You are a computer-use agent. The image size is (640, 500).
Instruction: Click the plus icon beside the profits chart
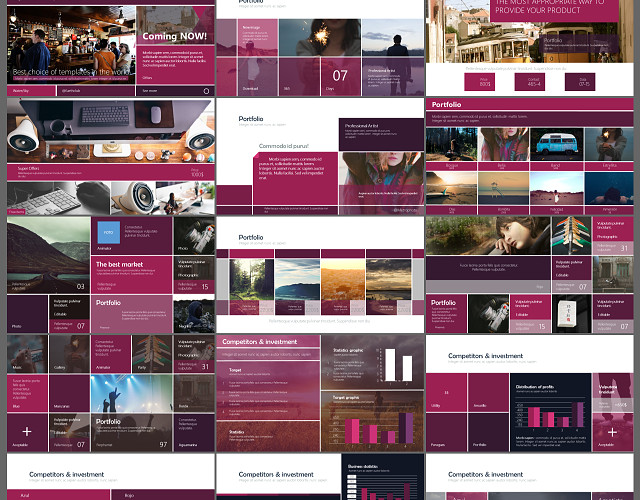611,432
